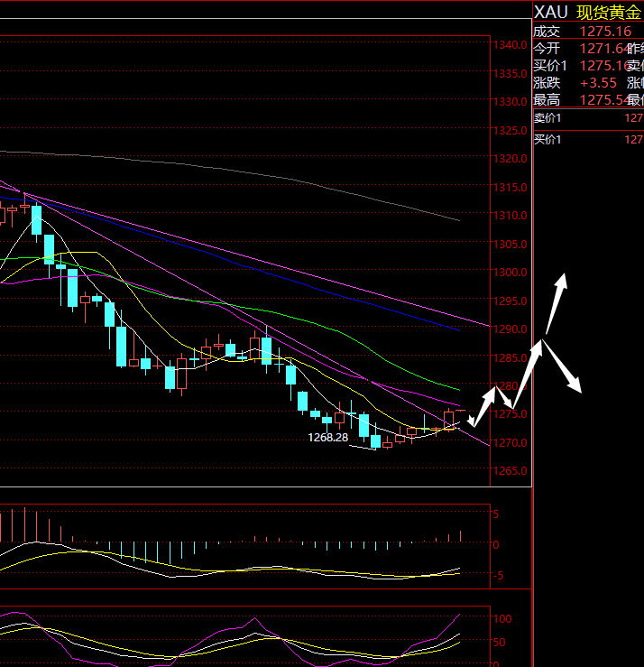Image resolution: width=644 pixels, height=667 pixels.
Task: Select the 卖价1 row in order book
Action: point(588,118)
